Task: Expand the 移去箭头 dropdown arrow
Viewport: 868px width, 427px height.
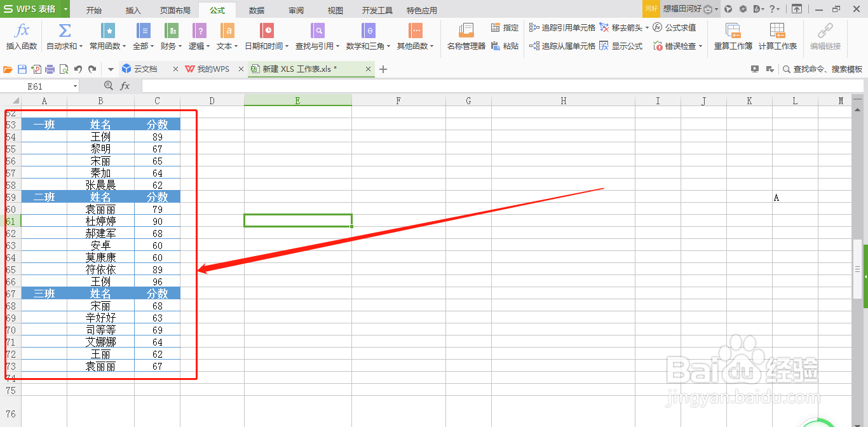Action: coord(647,28)
